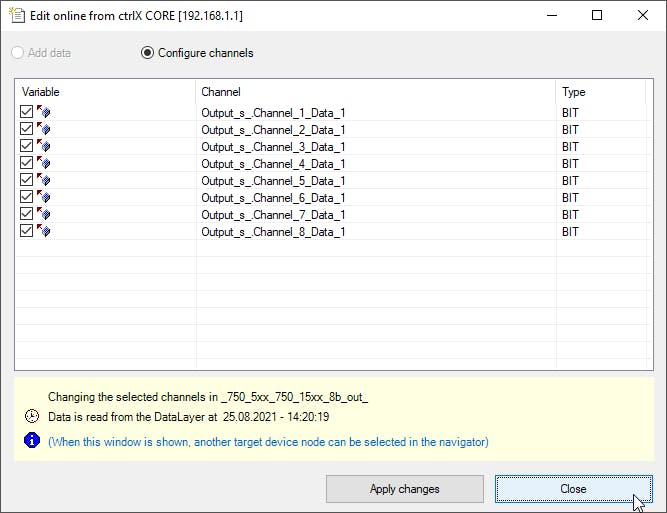
Task: Select the Output_s_.Channel_4_Data_1 channel entry
Action: click(273, 164)
